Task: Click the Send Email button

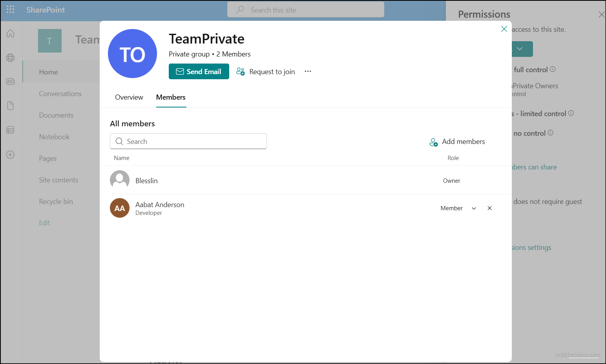Action: click(x=199, y=71)
